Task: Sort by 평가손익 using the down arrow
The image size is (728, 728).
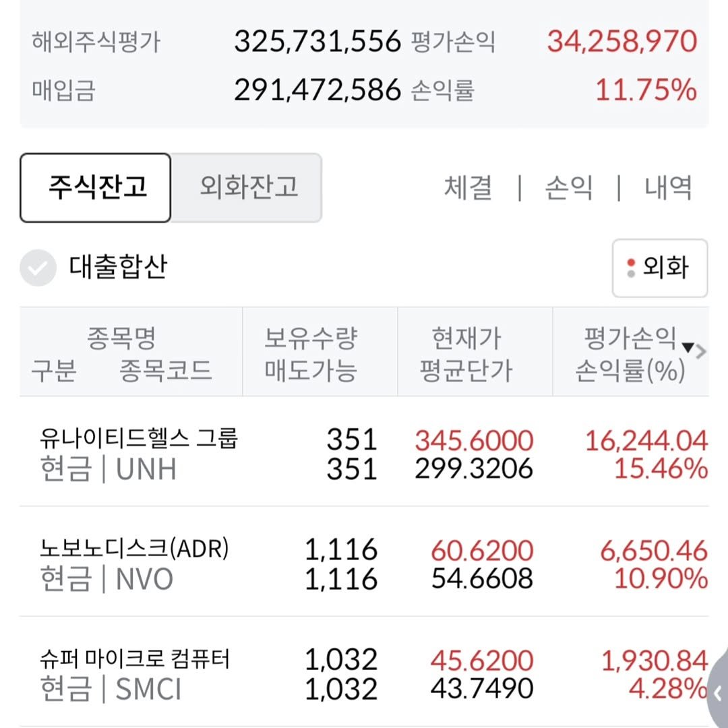Action: click(688, 348)
